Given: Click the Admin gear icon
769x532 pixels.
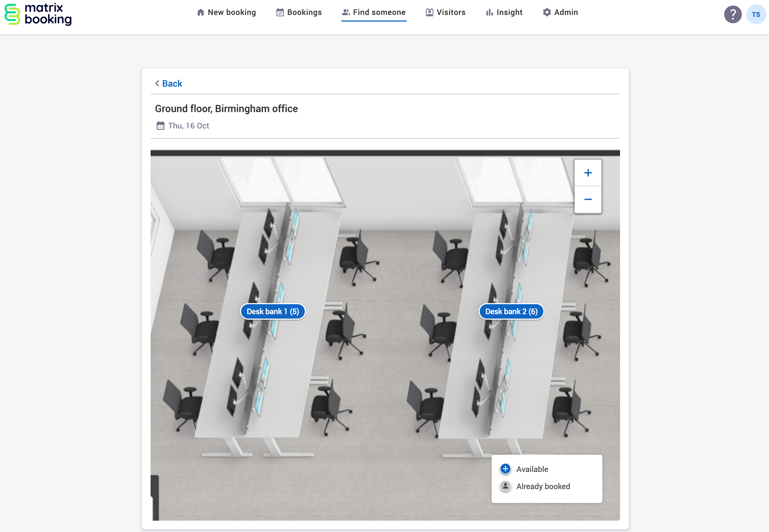Looking at the screenshot, I should click(x=547, y=12).
